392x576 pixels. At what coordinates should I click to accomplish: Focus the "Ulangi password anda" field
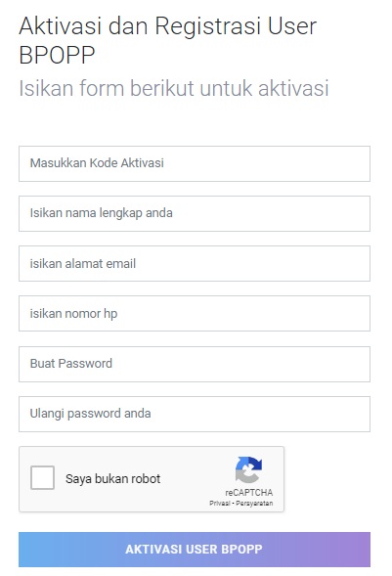pyautogui.click(x=195, y=414)
